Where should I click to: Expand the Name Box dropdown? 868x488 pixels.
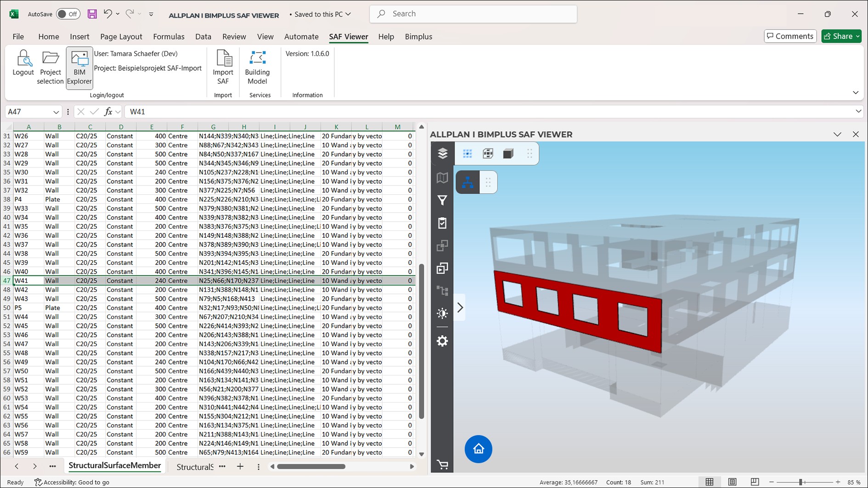pos(56,112)
